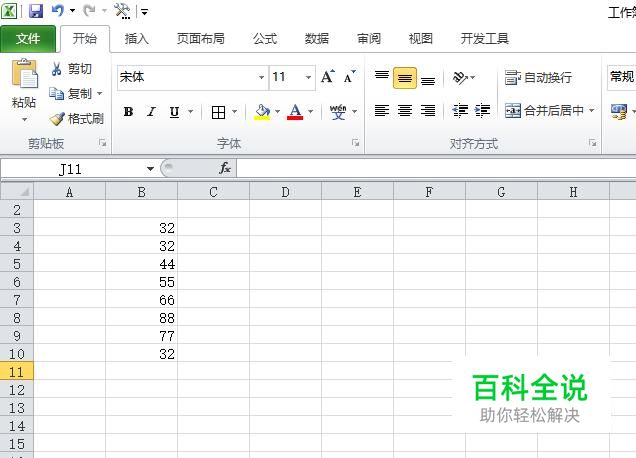The image size is (636, 458).
Task: Align text to top of cell
Action: 382,77
